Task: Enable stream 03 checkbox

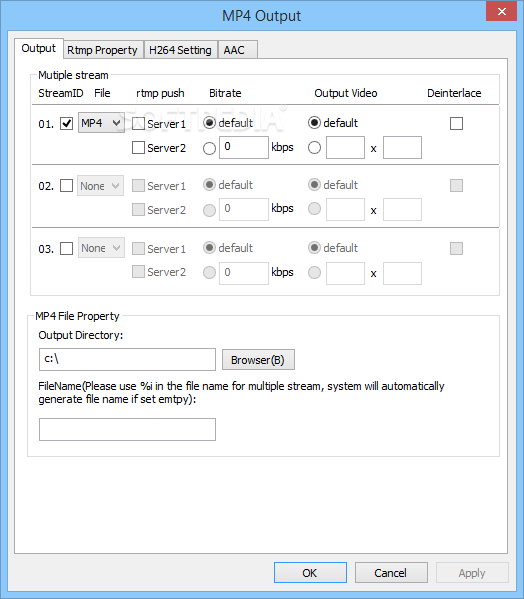Action: pos(66,248)
